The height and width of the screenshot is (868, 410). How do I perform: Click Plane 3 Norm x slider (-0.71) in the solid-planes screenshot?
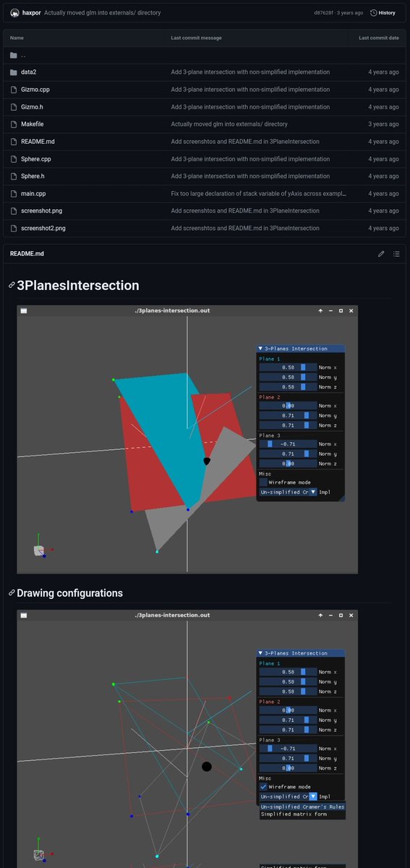tap(288, 444)
